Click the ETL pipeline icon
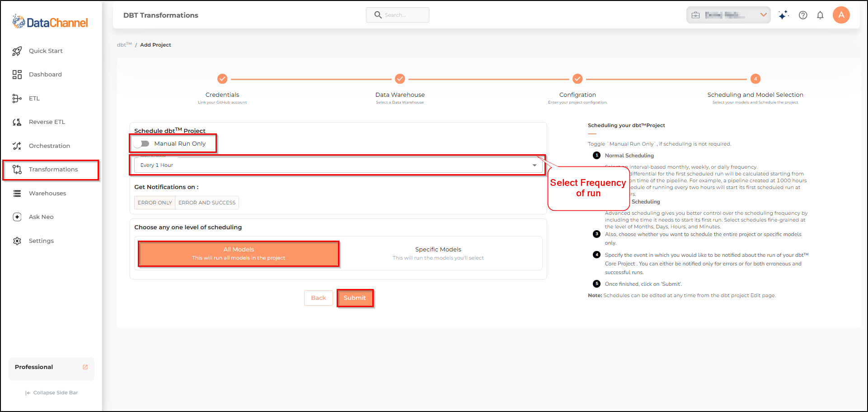 click(17, 99)
